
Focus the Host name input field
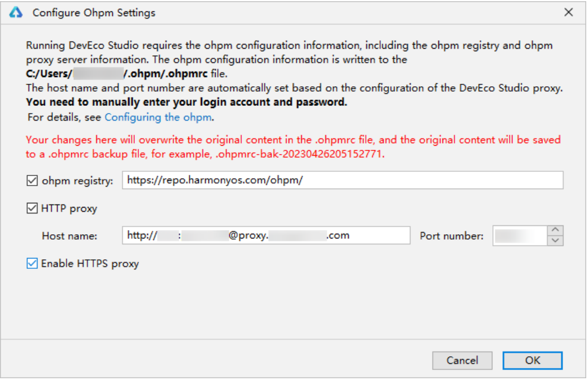pos(266,235)
